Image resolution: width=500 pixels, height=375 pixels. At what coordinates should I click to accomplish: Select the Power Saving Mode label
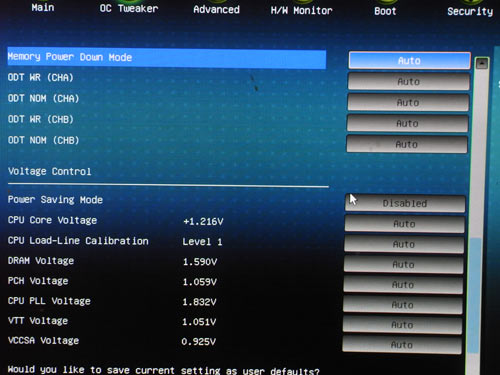(x=55, y=200)
